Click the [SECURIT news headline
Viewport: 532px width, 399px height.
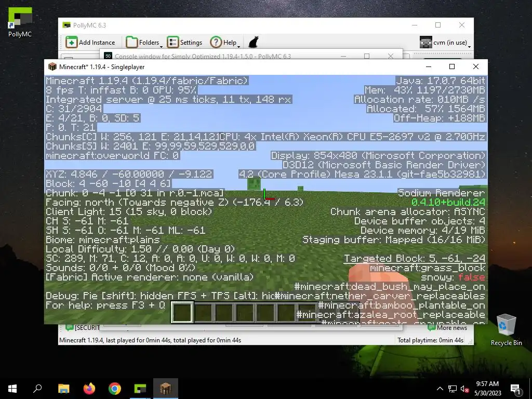(x=83, y=328)
